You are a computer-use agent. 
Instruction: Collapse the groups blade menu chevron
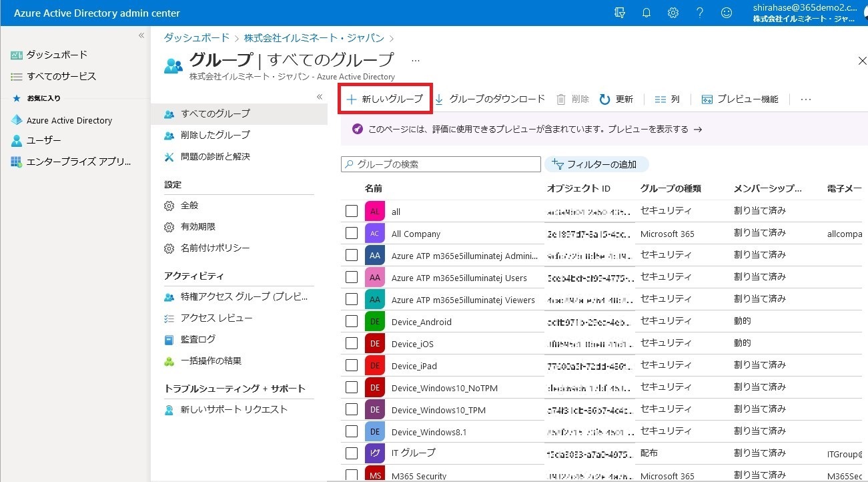[320, 97]
